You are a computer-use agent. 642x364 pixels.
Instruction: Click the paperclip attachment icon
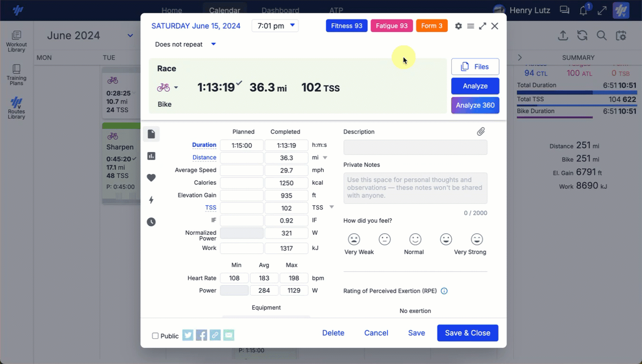[x=481, y=132]
